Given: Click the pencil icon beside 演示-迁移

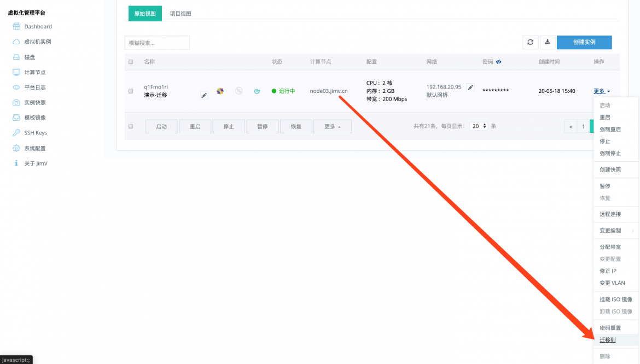Looking at the screenshot, I should [x=204, y=96].
